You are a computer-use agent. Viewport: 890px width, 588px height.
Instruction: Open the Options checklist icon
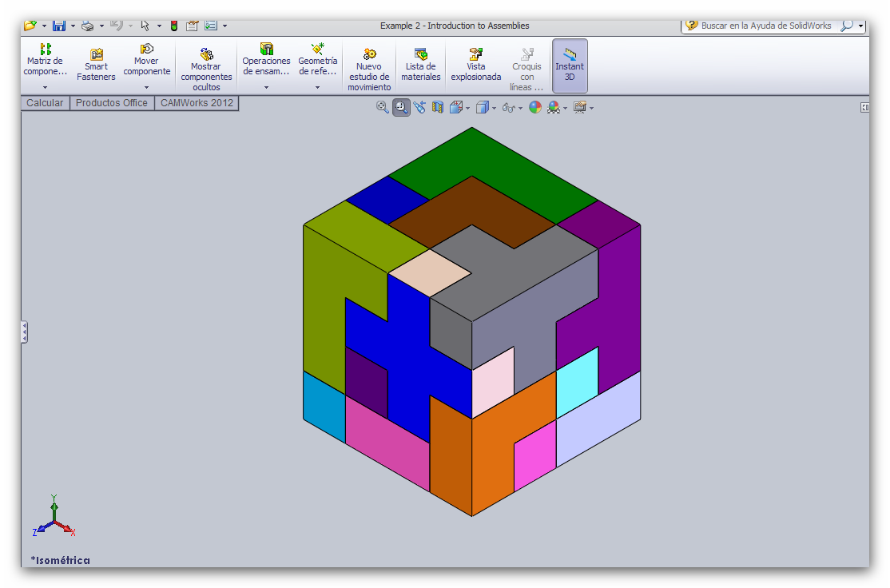211,26
